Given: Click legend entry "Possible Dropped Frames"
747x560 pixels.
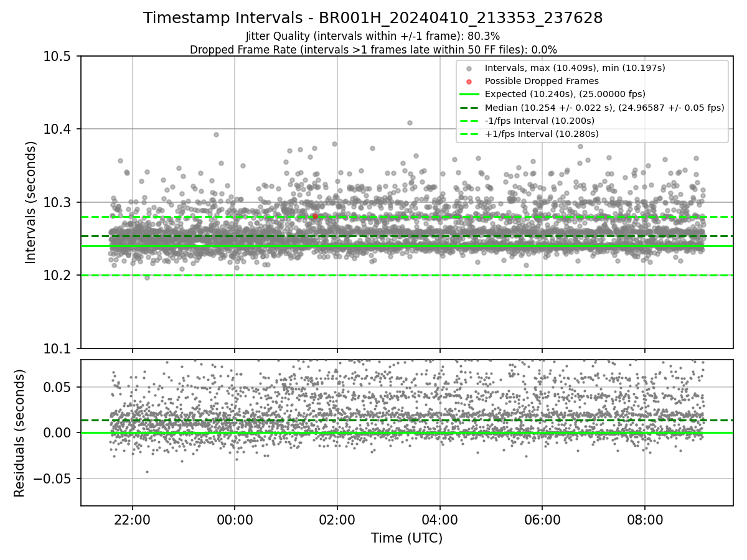Looking at the screenshot, I should click(x=542, y=81).
